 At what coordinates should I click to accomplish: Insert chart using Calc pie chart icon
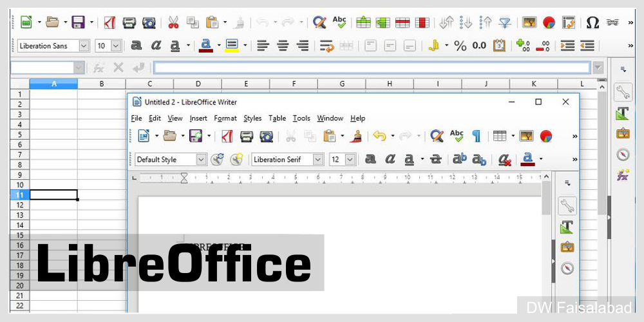click(x=549, y=22)
